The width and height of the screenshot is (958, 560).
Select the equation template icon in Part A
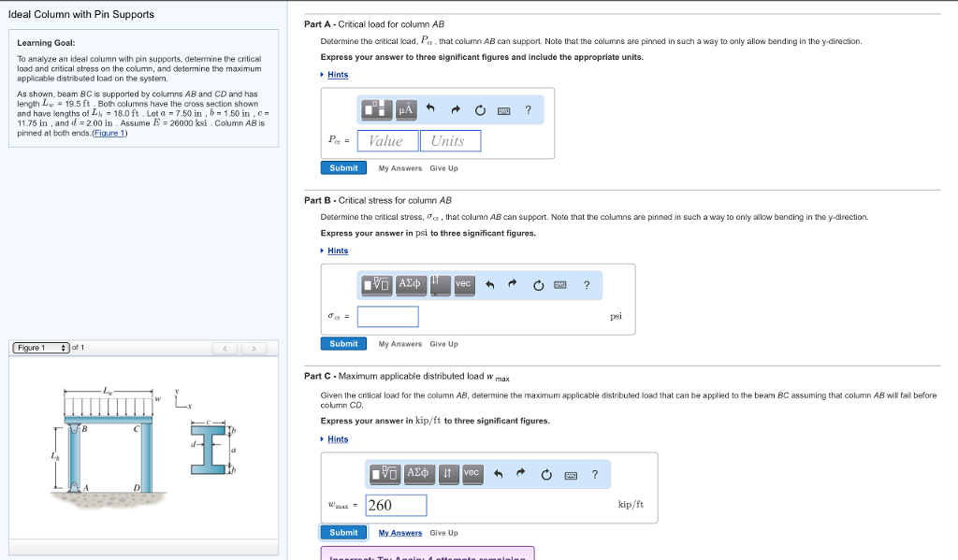point(376,109)
